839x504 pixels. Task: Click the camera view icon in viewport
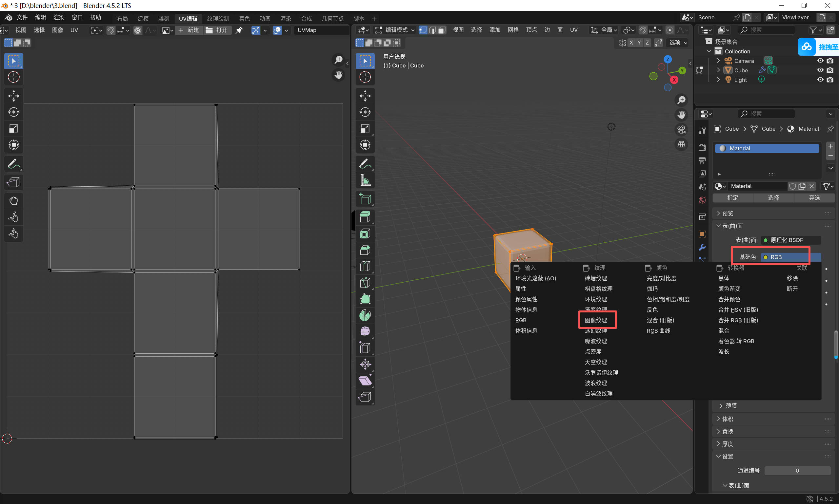click(x=681, y=129)
